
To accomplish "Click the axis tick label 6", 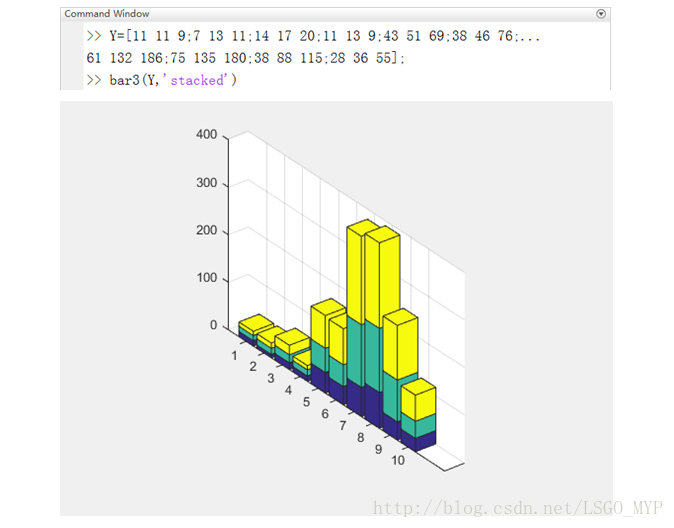I will point(325,414).
